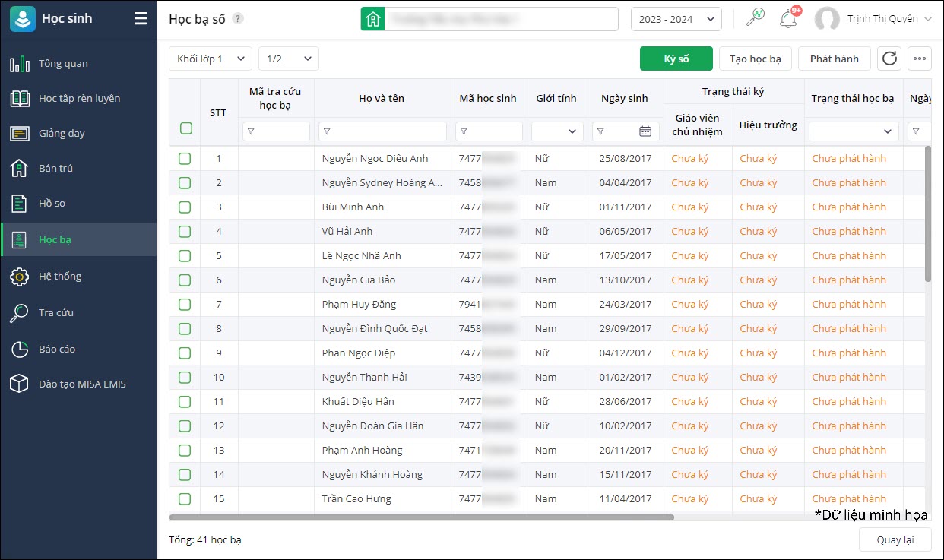Go to Tổng quan in sidebar

coord(63,64)
